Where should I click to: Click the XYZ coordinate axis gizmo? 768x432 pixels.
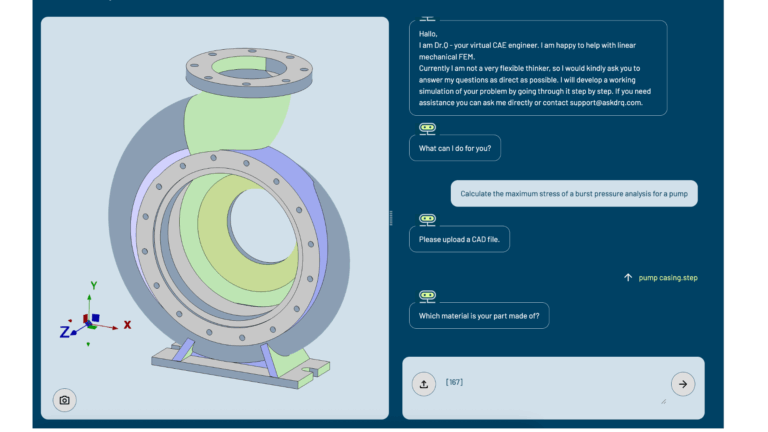pyautogui.click(x=93, y=314)
